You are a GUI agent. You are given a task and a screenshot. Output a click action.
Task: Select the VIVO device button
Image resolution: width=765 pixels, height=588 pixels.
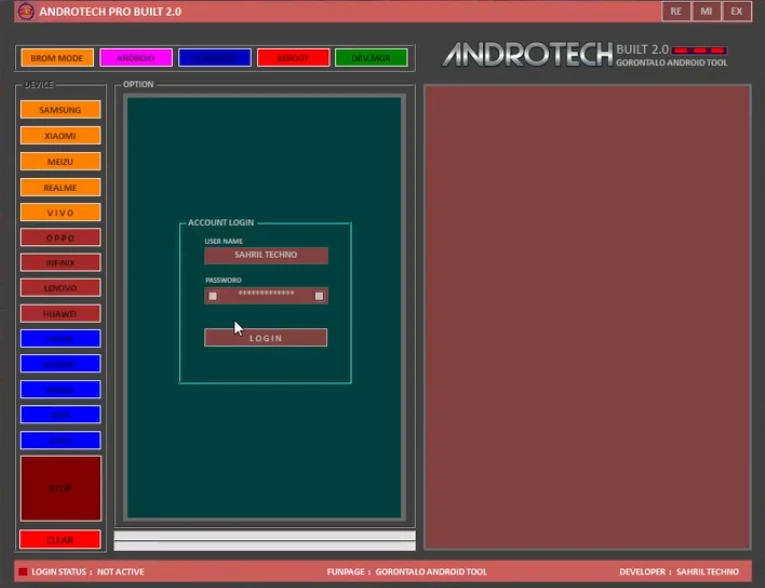pyautogui.click(x=60, y=213)
